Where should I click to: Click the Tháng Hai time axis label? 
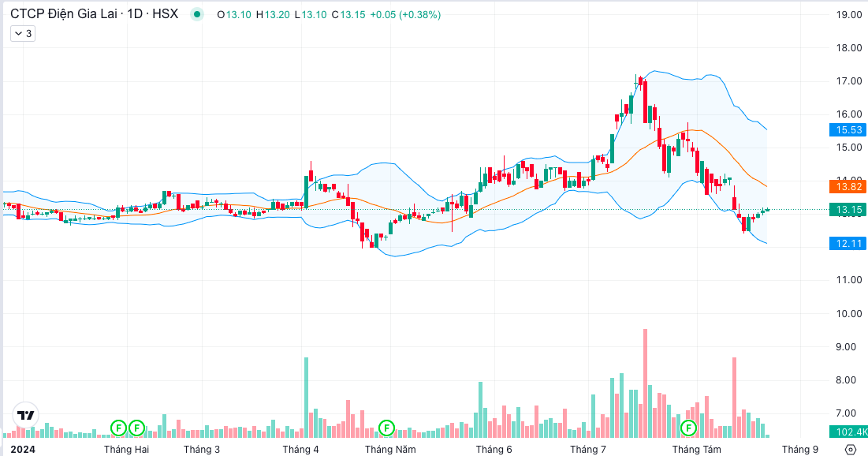coord(126,450)
